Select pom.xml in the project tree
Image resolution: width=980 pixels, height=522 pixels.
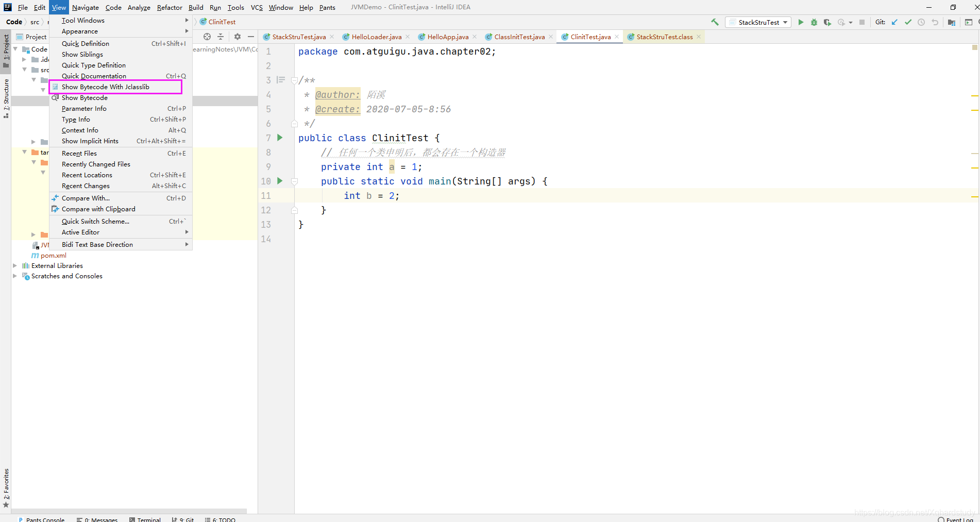tap(49, 256)
